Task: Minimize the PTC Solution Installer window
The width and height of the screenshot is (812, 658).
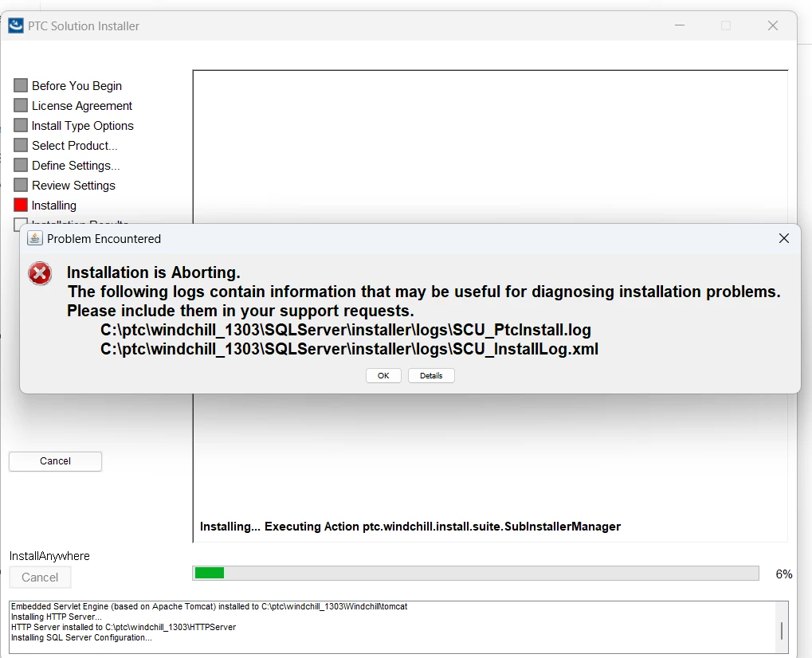Action: click(x=680, y=25)
